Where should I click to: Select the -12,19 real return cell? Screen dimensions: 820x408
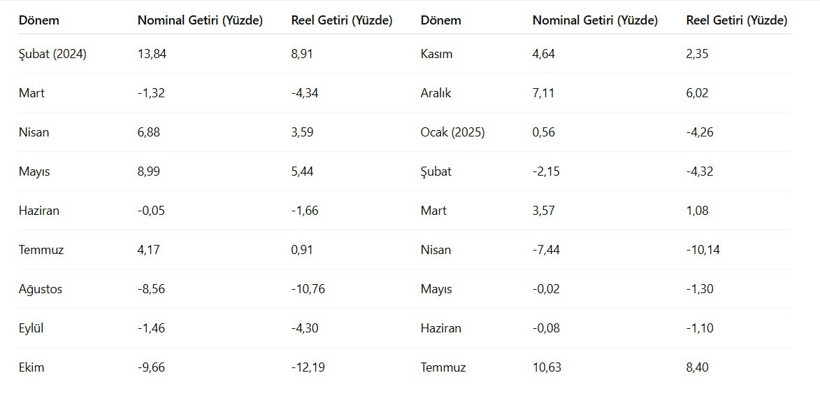(310, 367)
